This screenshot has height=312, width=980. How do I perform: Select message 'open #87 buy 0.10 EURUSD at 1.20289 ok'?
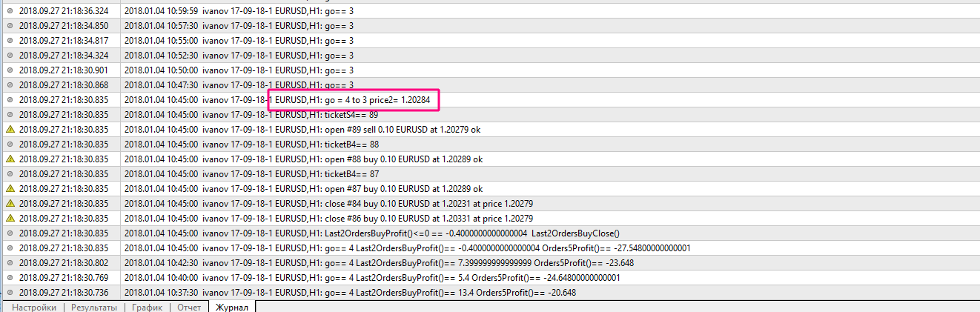click(x=404, y=189)
